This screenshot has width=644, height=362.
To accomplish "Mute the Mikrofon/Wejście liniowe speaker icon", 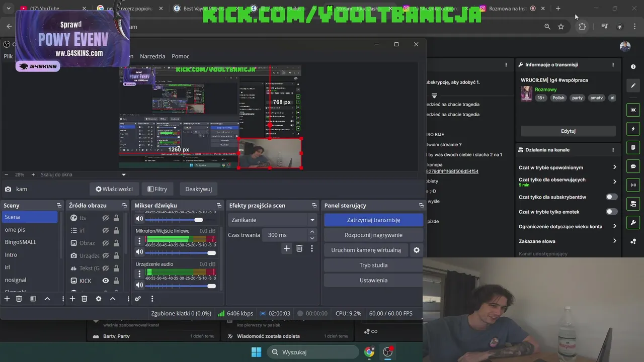I will click(139, 252).
